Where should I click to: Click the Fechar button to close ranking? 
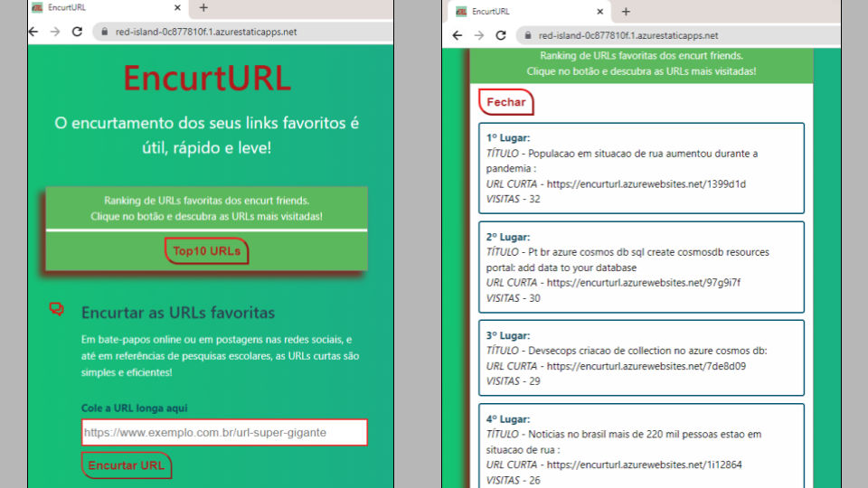[x=506, y=102]
